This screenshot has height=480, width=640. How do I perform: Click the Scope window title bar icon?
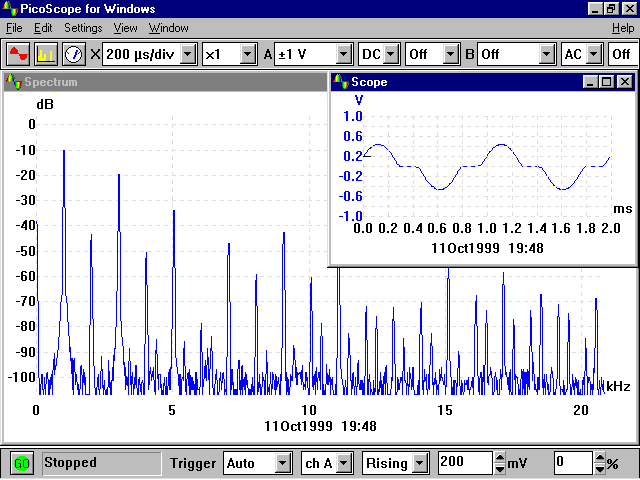click(340, 82)
